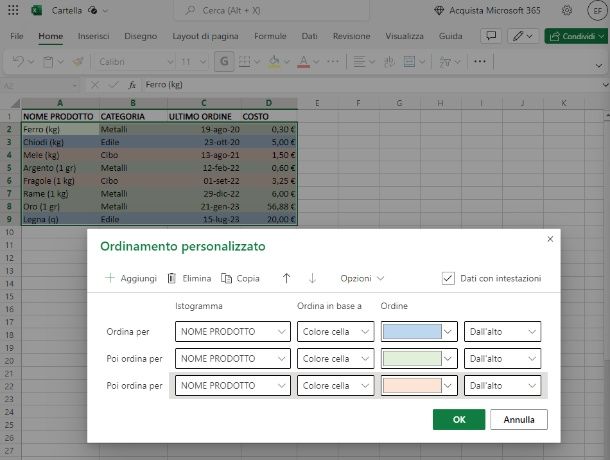Open second row Colore cella dropdown
The height and width of the screenshot is (460, 610).
(x=335, y=358)
